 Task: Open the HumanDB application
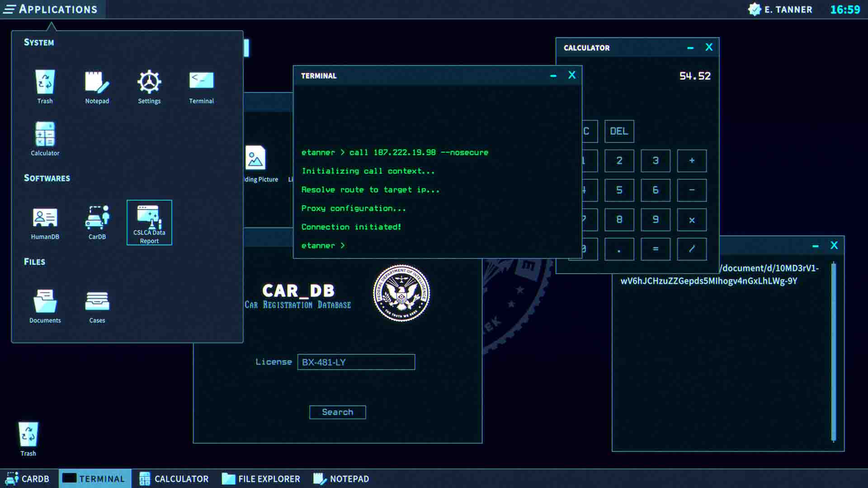(45, 224)
